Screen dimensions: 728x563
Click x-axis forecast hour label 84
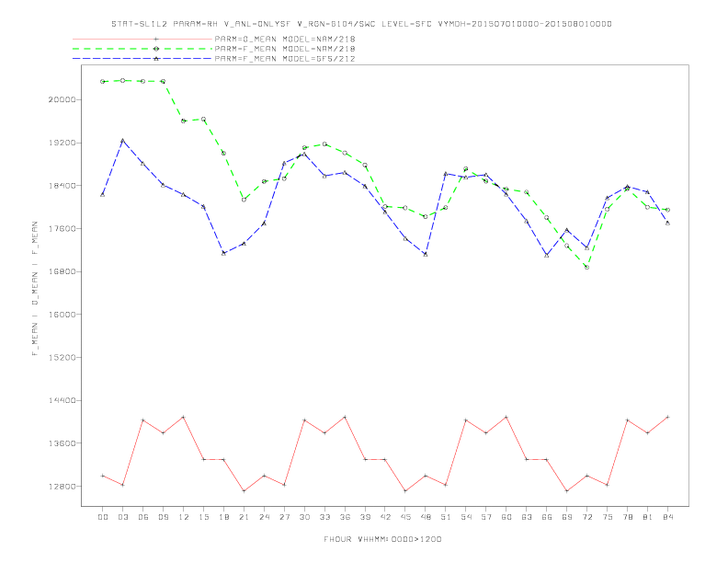667,517
